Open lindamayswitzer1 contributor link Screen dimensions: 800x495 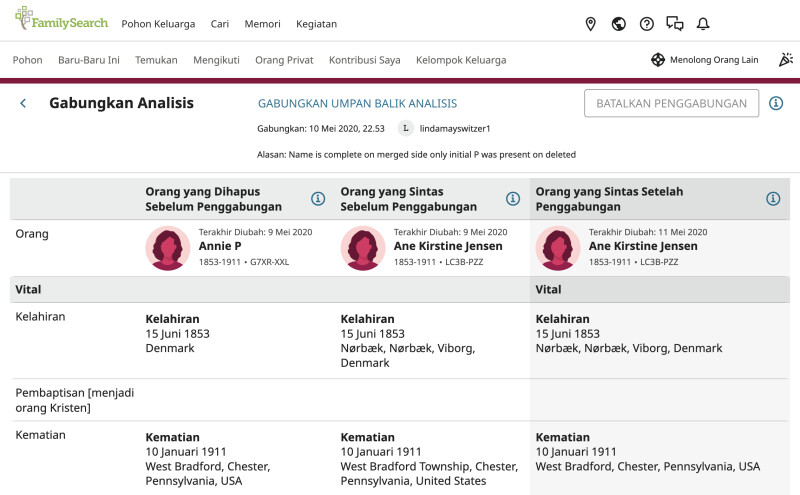(x=455, y=129)
